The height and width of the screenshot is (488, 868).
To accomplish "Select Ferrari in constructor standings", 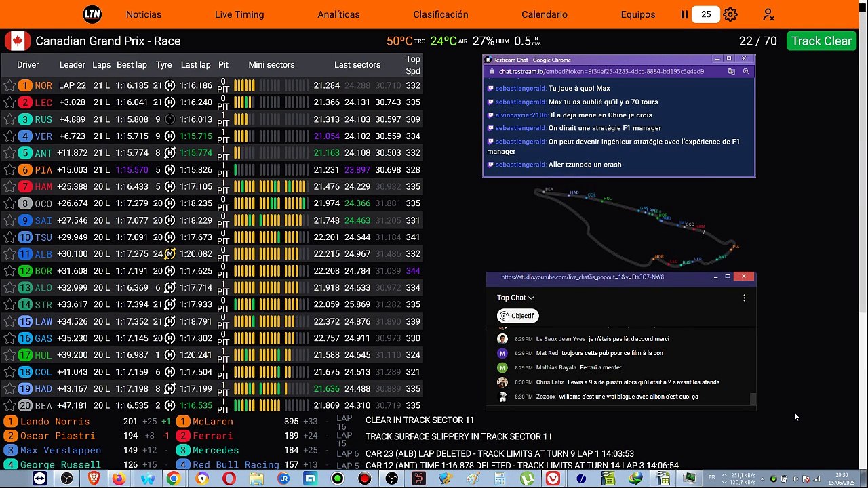I will pyautogui.click(x=213, y=436).
